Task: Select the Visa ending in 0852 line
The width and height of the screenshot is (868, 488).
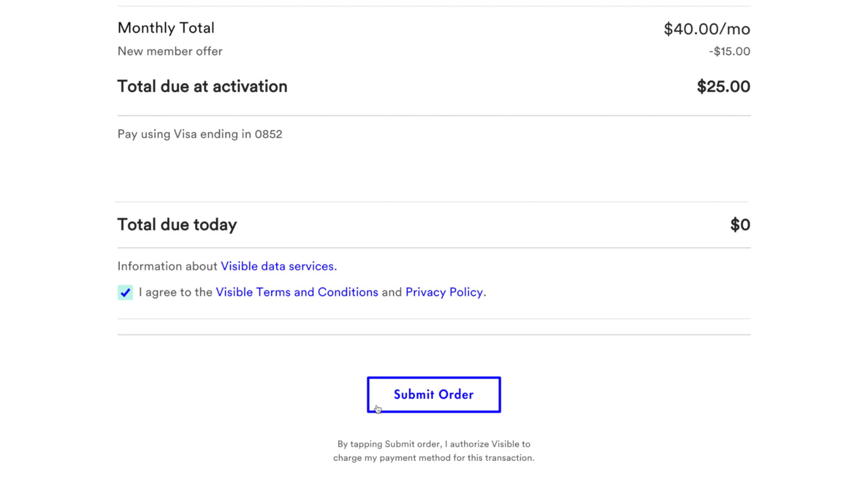Action: point(200,134)
